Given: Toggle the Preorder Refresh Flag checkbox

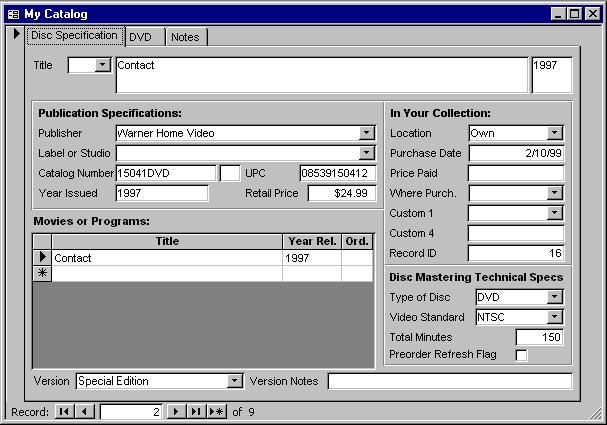Looking at the screenshot, I should [521, 355].
